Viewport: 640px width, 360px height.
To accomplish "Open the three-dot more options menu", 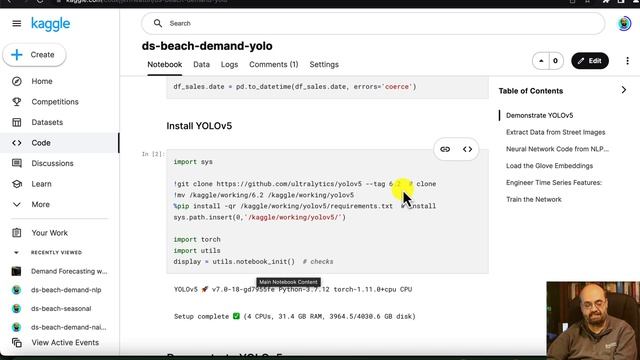I will 627,61.
